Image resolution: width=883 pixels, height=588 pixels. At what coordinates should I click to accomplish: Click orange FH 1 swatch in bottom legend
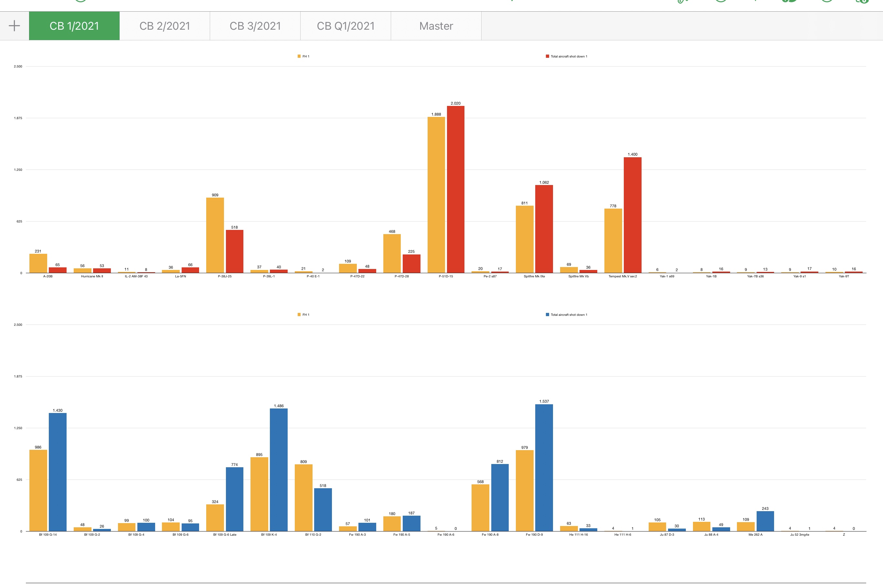pos(299,315)
